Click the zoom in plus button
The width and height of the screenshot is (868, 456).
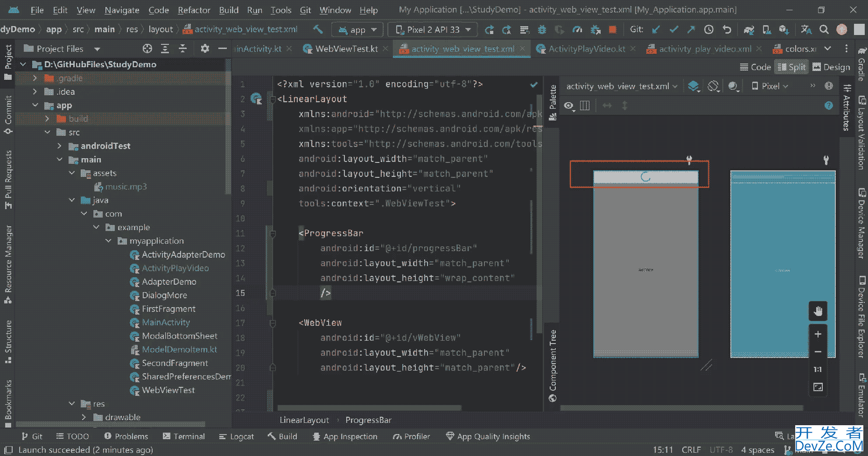[x=818, y=334]
